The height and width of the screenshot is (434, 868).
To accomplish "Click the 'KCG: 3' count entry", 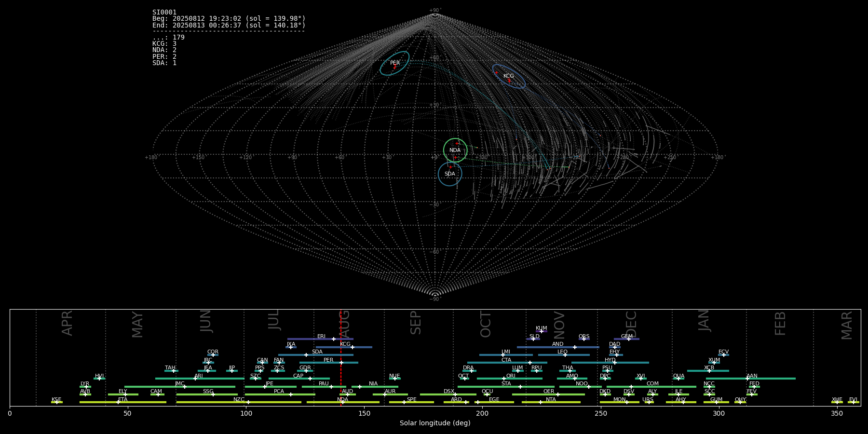I will click(164, 44).
